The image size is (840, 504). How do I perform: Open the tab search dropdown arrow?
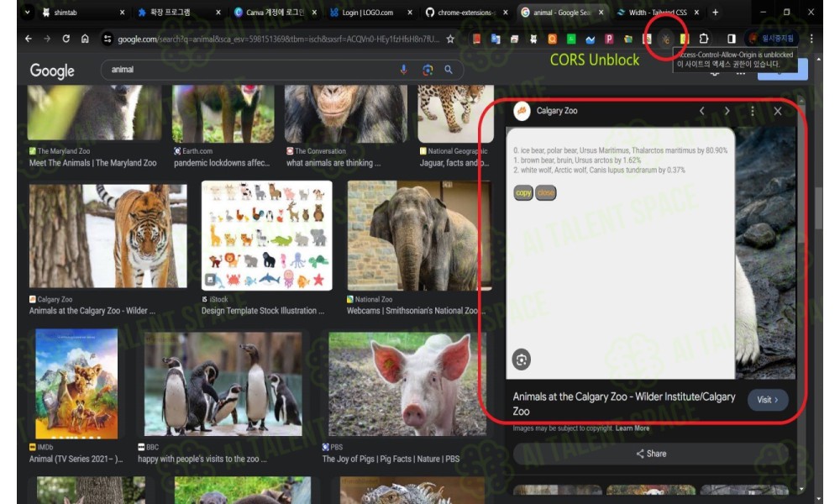(28, 12)
